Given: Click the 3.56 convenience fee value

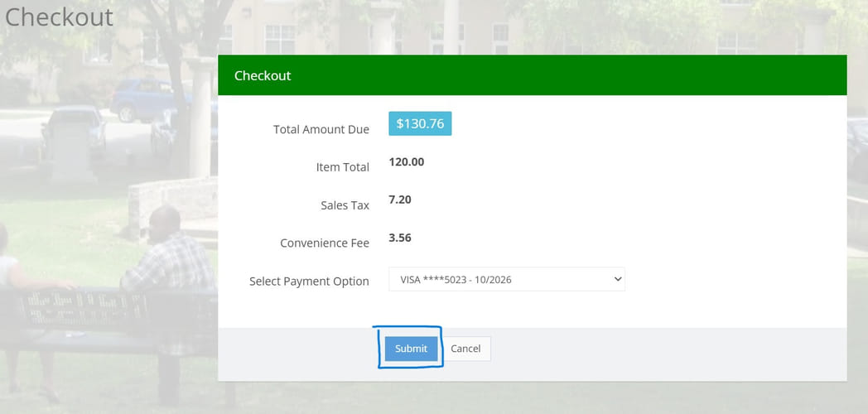Looking at the screenshot, I should pos(400,238).
